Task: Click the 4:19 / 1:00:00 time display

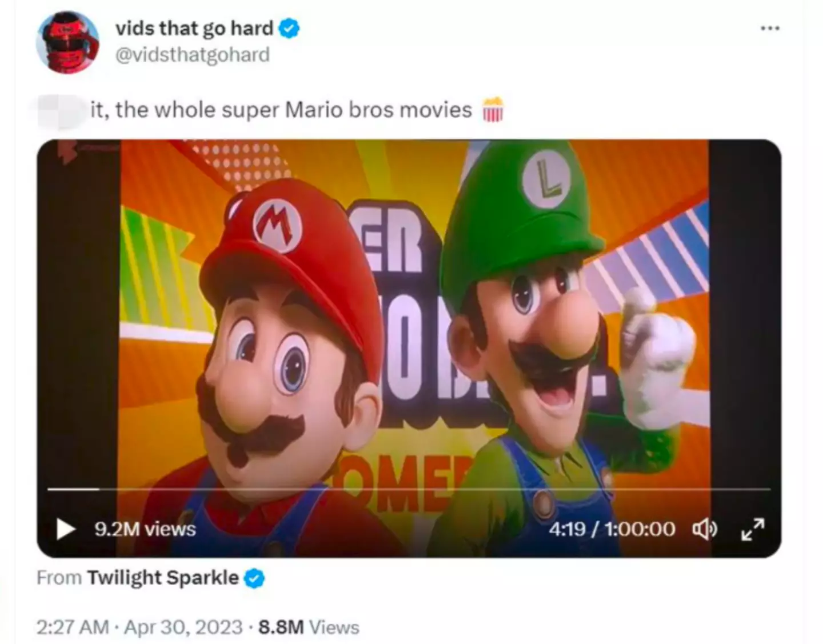Action: [612, 529]
